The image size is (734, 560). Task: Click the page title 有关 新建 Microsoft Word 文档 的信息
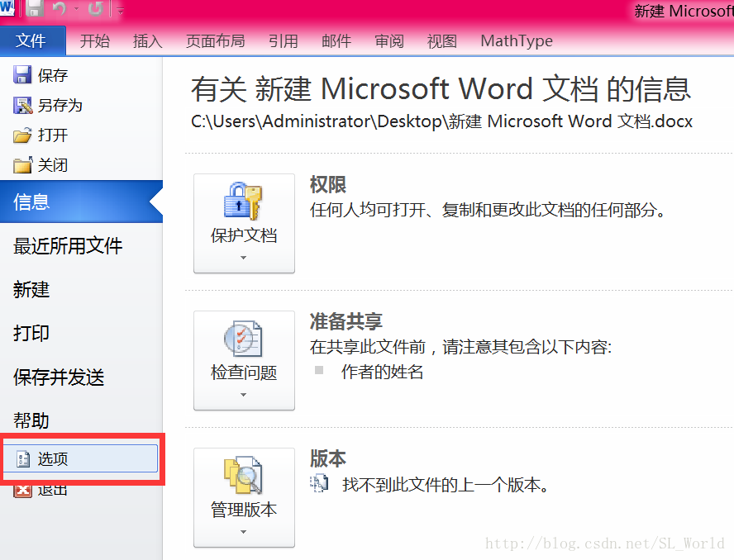click(x=441, y=89)
